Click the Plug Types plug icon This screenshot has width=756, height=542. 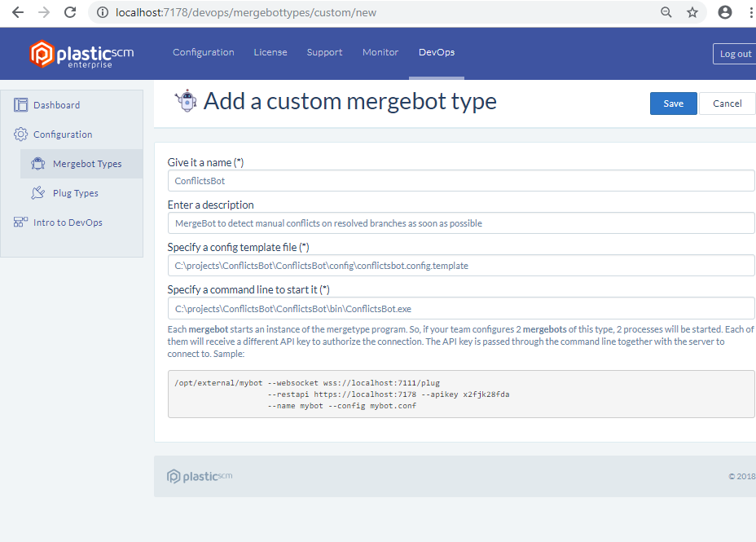tap(38, 193)
